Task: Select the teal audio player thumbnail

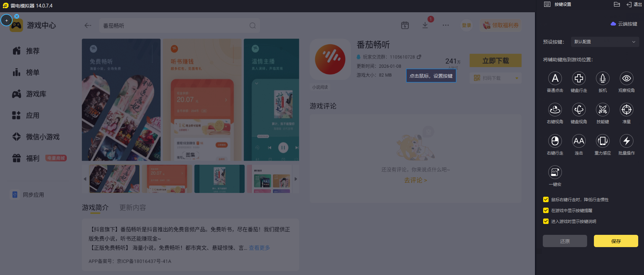Action: (x=219, y=179)
